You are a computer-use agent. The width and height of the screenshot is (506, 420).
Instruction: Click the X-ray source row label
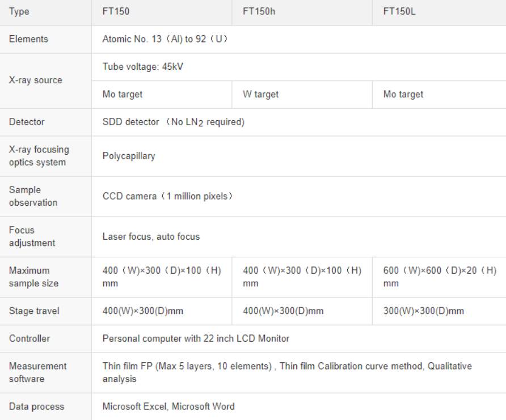(35, 80)
